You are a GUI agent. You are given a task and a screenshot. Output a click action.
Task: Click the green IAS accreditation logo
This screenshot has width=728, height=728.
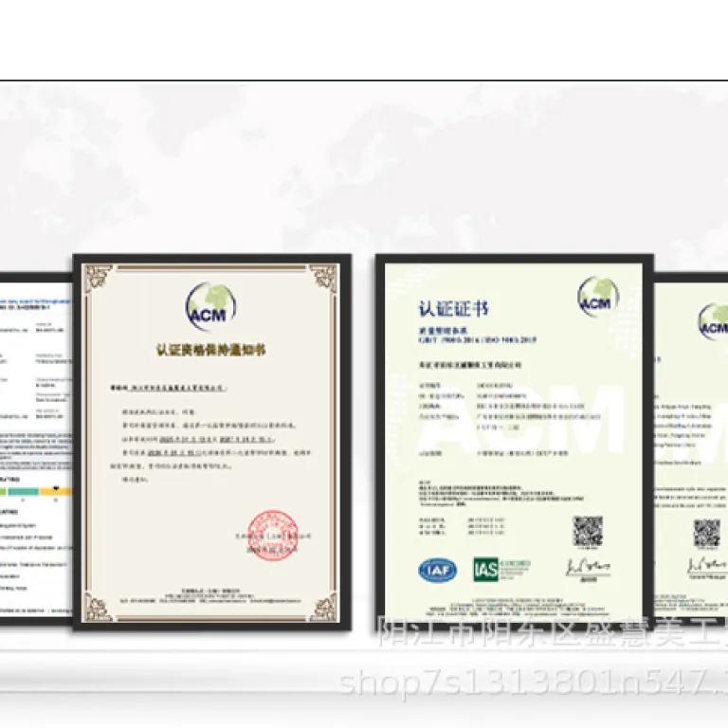point(501,570)
